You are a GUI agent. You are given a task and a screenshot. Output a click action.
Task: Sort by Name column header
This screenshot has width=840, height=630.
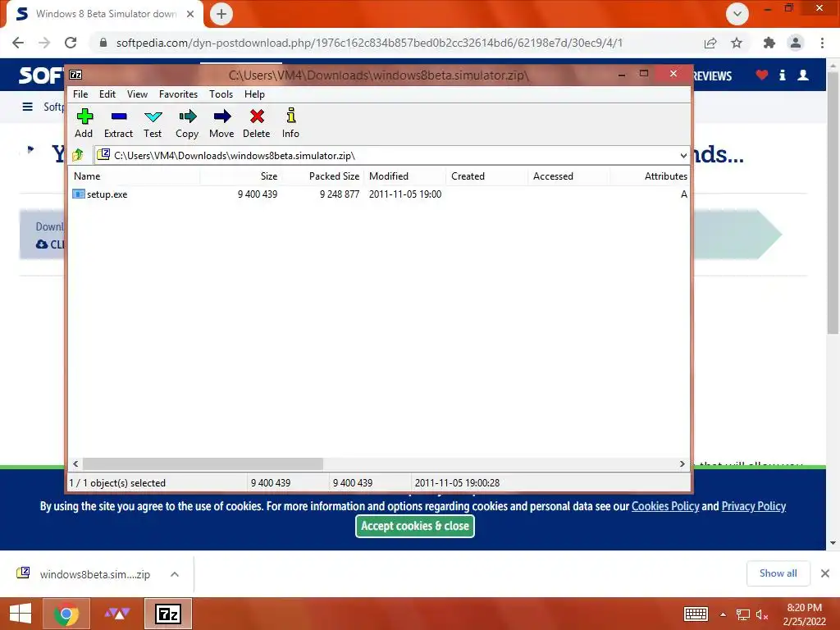tap(135, 176)
